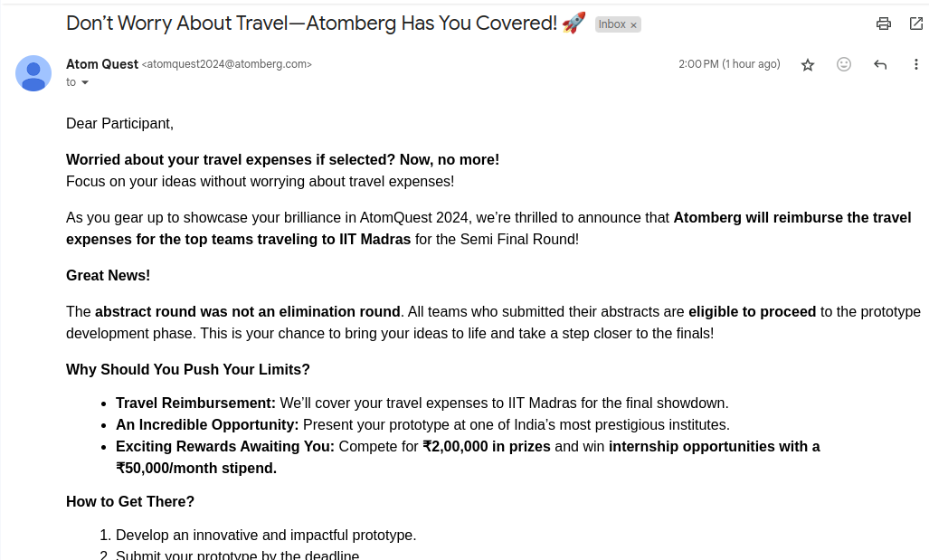
Task: Open the three-dot More options menu
Action: (916, 64)
